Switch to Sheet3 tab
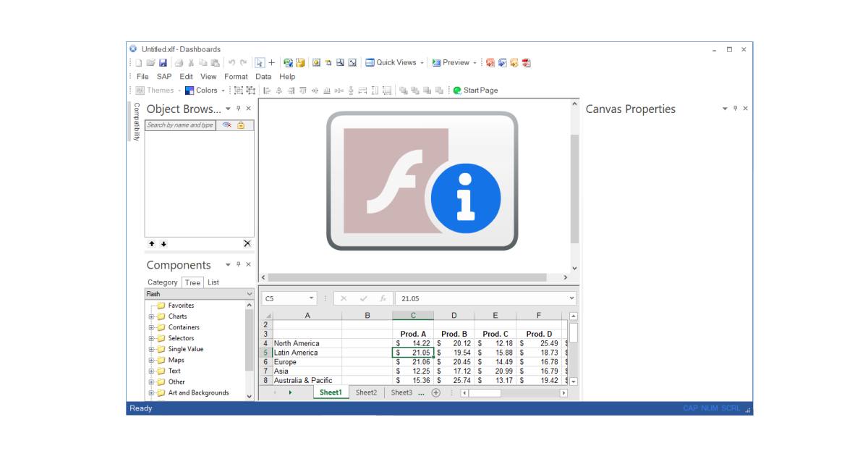 [401, 392]
